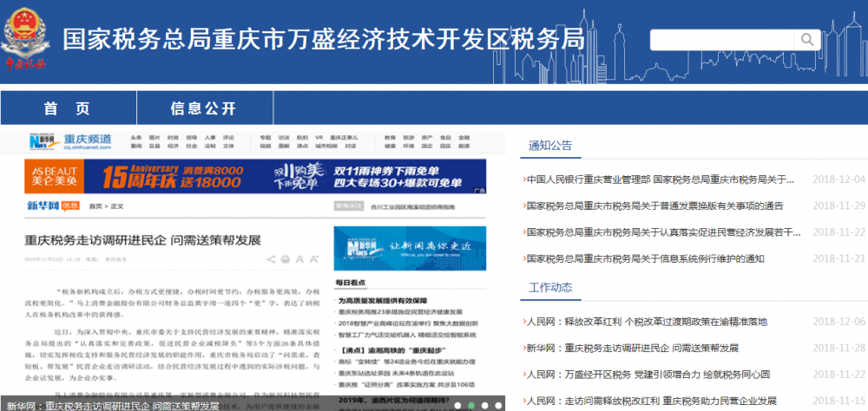Screen dimensions: 868x411
Task: Open the 首页 navigation item
Action: coord(67,108)
